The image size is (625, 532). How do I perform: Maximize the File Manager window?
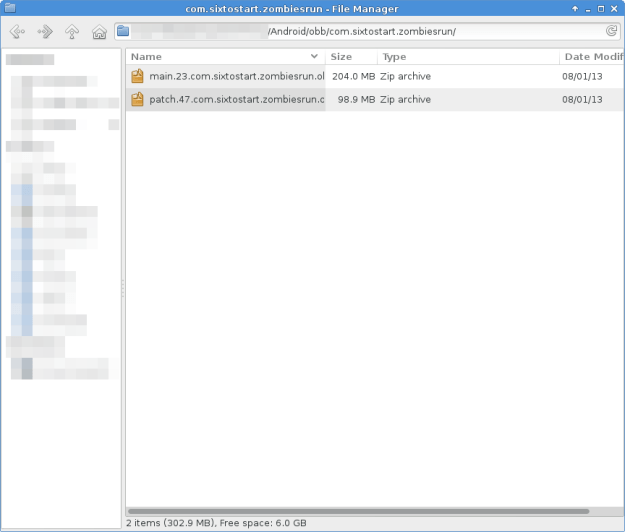601,8
